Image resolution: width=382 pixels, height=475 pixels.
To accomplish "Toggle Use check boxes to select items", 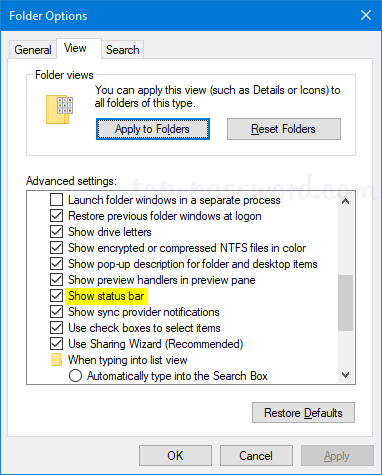I will coord(57,328).
